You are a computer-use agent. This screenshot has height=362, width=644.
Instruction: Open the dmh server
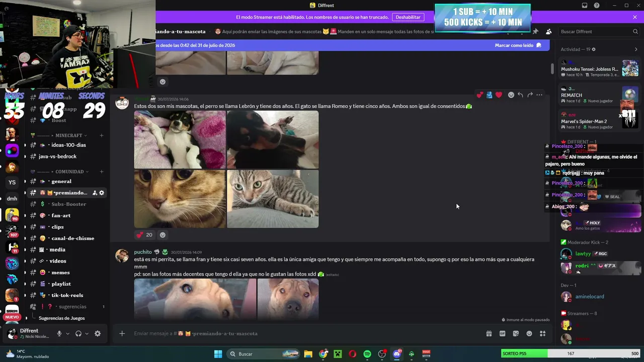pos(12,199)
